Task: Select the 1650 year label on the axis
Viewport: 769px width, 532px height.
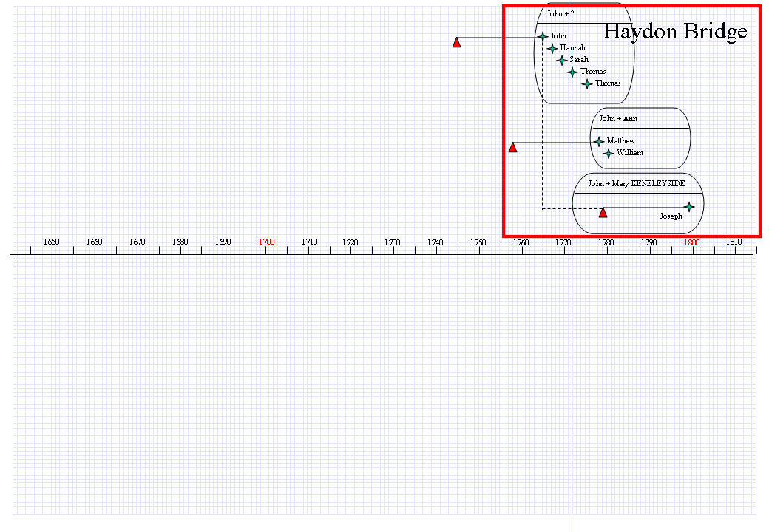Action: 52,242
